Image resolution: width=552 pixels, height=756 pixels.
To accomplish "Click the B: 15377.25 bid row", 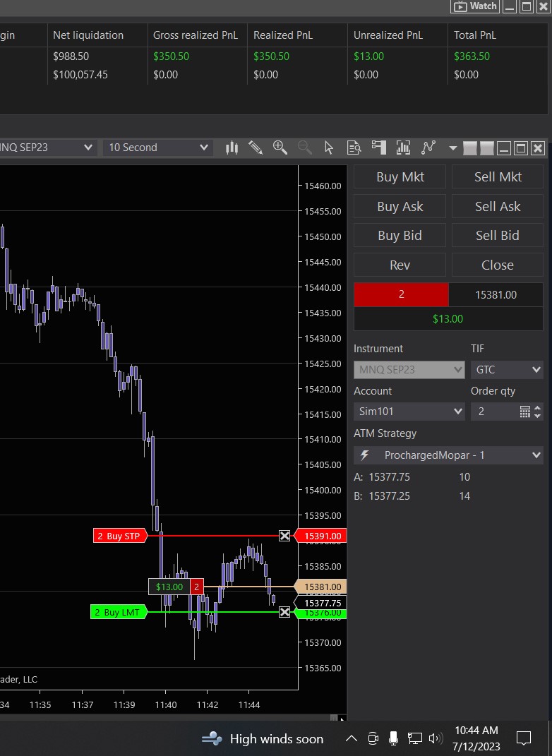I will click(x=412, y=496).
